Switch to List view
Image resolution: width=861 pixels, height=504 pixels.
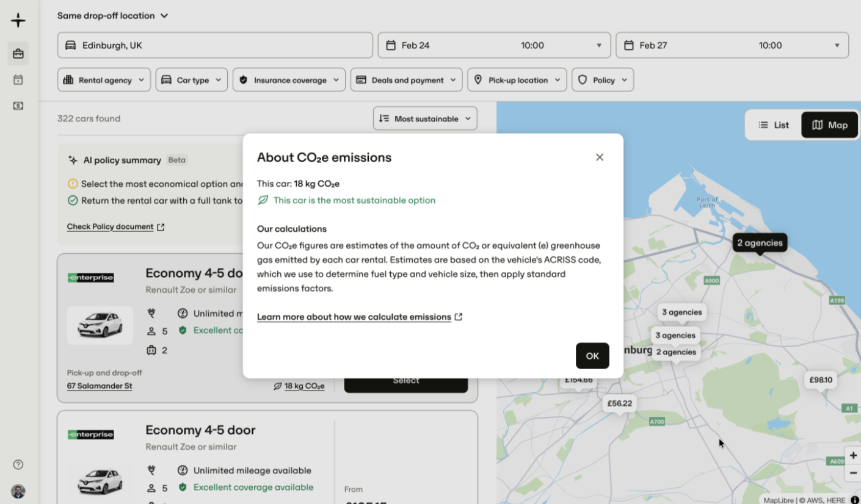pyautogui.click(x=774, y=125)
